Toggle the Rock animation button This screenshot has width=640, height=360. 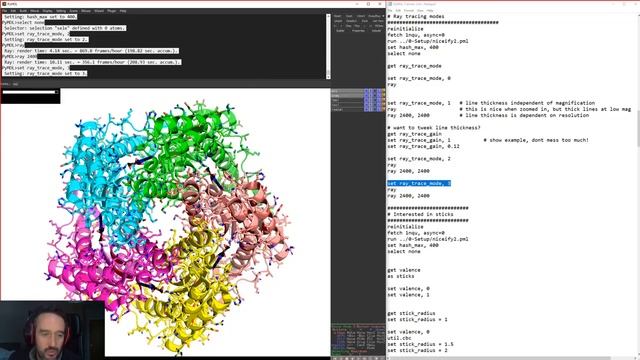coord(365,21)
